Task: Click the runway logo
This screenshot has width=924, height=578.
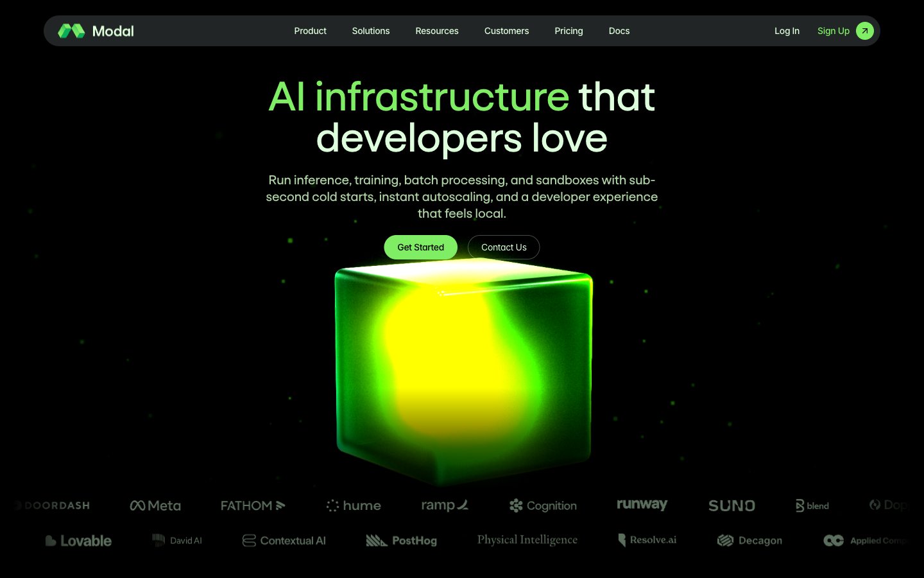Action: coord(642,505)
